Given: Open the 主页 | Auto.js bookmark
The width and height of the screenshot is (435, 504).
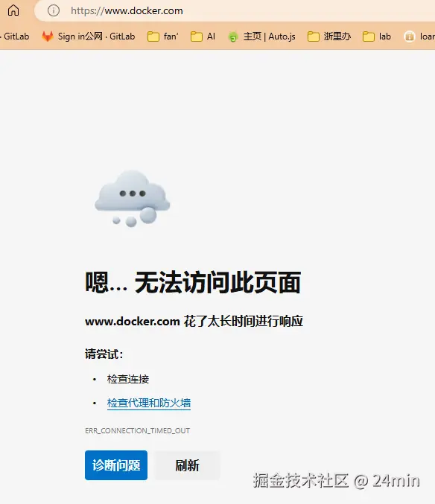Looking at the screenshot, I should (261, 36).
